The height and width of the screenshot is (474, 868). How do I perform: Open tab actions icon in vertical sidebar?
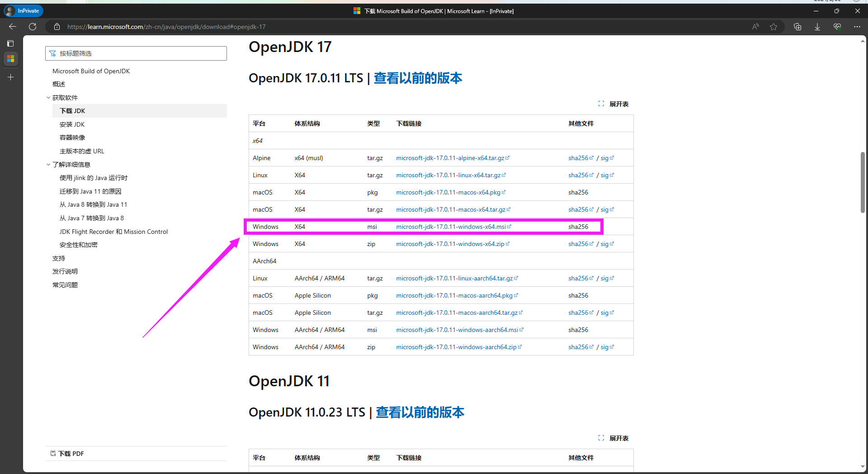tap(10, 43)
